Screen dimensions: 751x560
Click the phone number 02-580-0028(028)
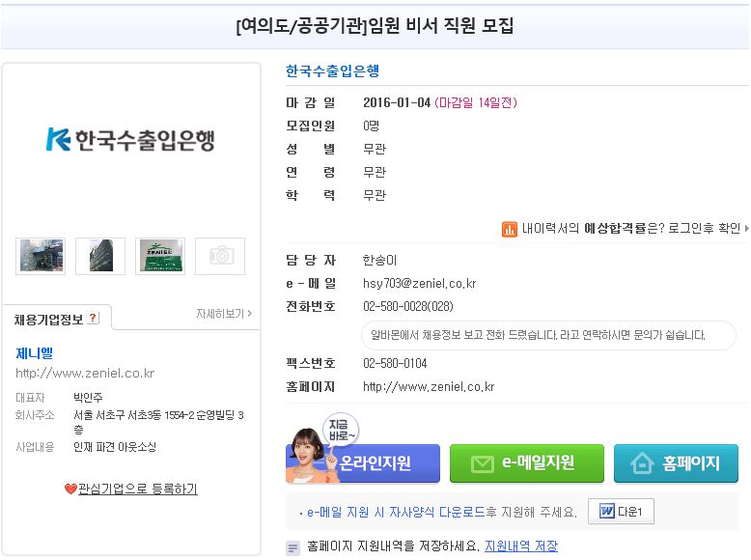tap(408, 306)
